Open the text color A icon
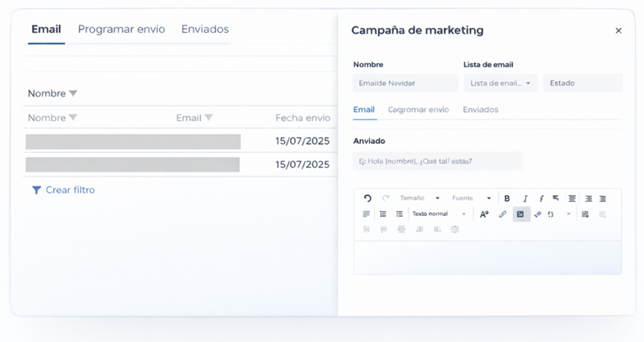 point(484,214)
